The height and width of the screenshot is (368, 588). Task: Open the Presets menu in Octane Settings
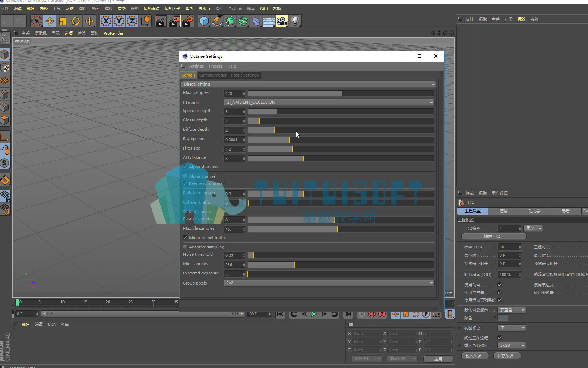(215, 66)
